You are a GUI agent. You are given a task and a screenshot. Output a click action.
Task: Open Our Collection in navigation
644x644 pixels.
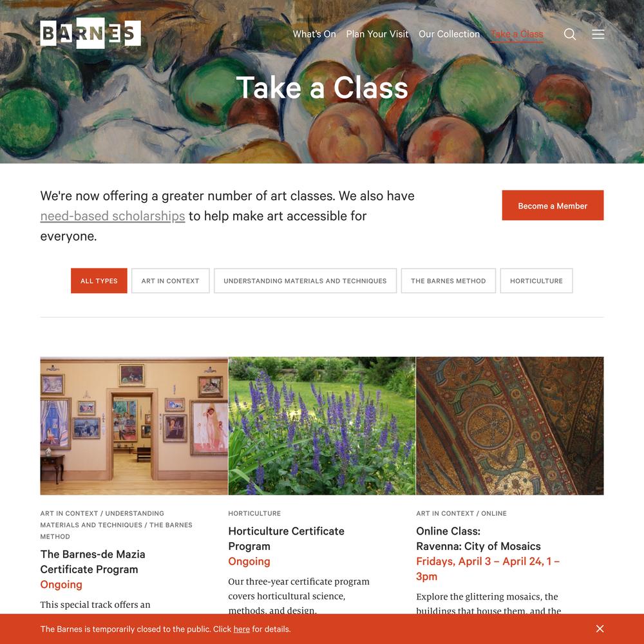tap(449, 34)
